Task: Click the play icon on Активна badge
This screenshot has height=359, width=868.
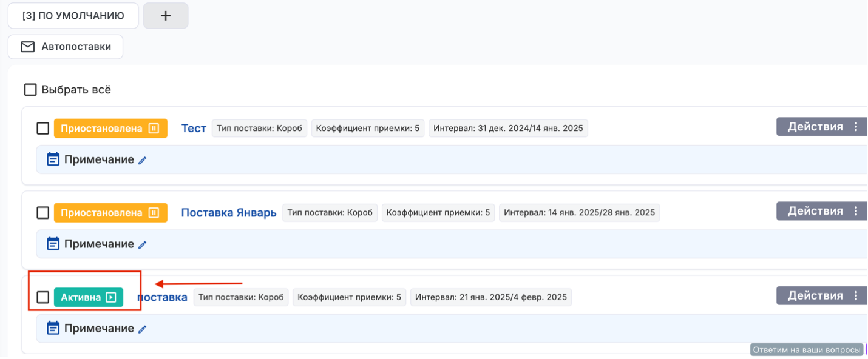Action: [110, 297]
